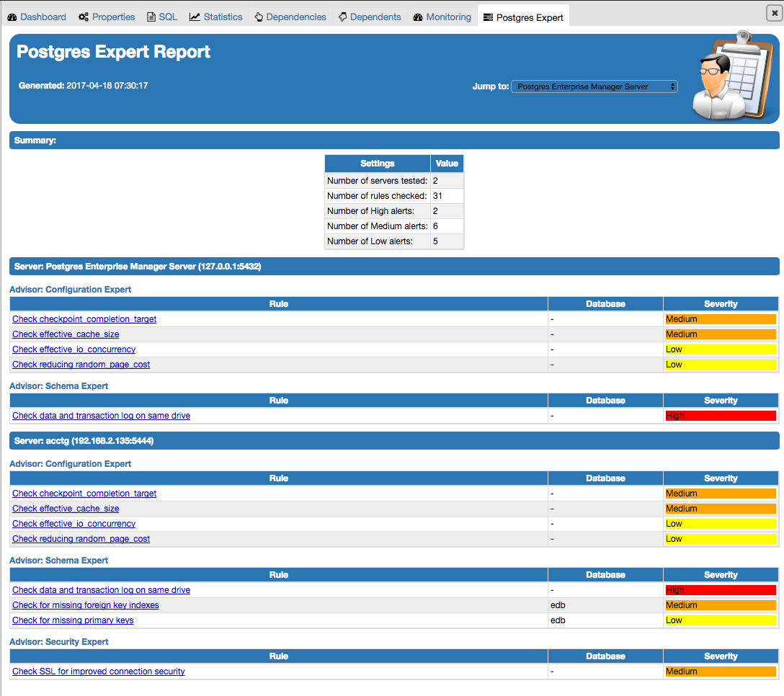Open Check SSL for improved connection security
Screen dimensions: 784x696
coord(99,672)
